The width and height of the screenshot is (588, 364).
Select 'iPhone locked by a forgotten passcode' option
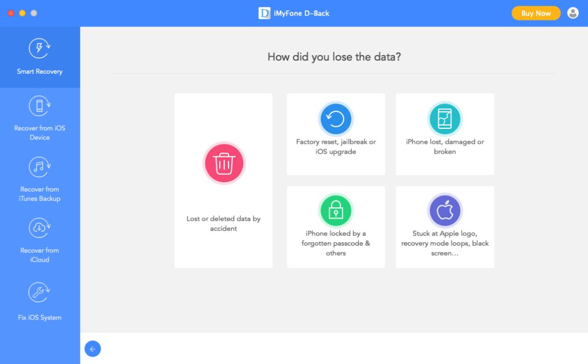336,227
